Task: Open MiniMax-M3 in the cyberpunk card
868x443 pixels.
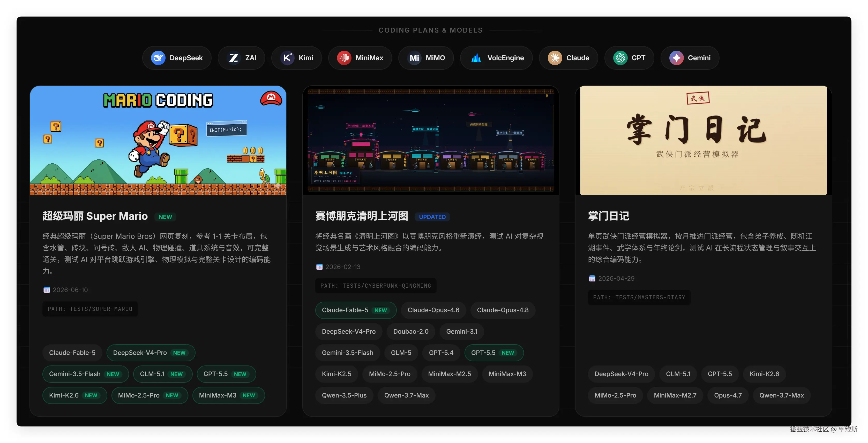Action: (507, 374)
